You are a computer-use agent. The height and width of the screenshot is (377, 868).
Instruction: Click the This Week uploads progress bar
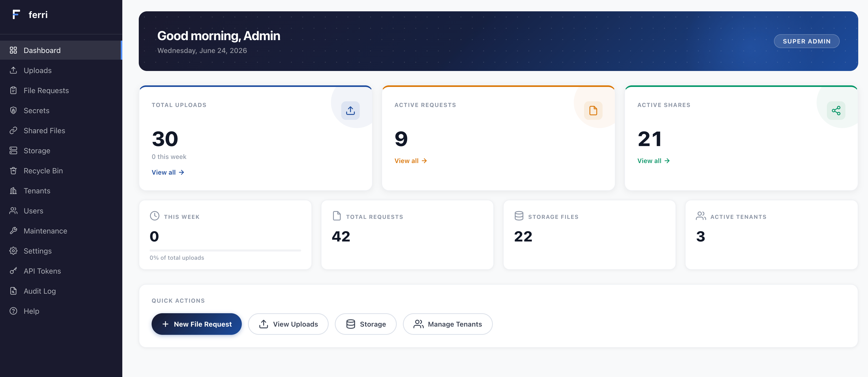[x=225, y=250]
